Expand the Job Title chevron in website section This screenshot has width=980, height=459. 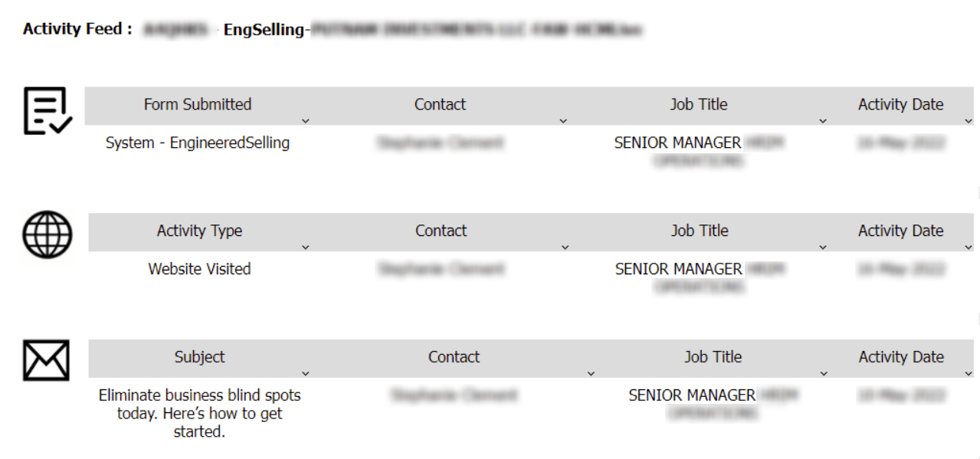click(823, 247)
